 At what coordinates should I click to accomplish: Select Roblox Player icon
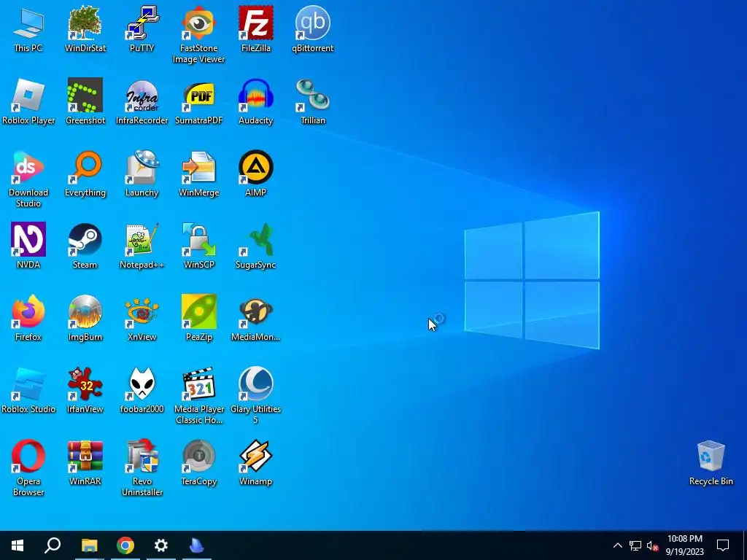[28, 101]
